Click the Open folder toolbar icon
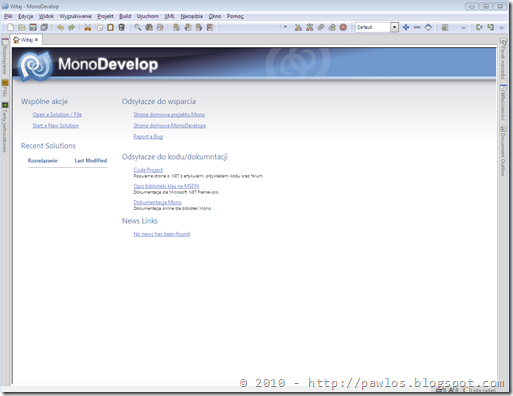This screenshot has width=513, height=396. [22, 27]
